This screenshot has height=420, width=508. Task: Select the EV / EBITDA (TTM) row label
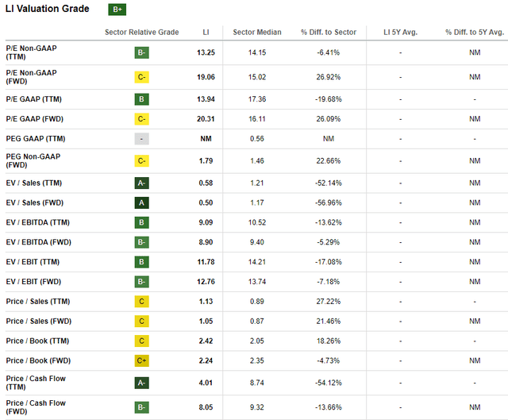coord(37,222)
